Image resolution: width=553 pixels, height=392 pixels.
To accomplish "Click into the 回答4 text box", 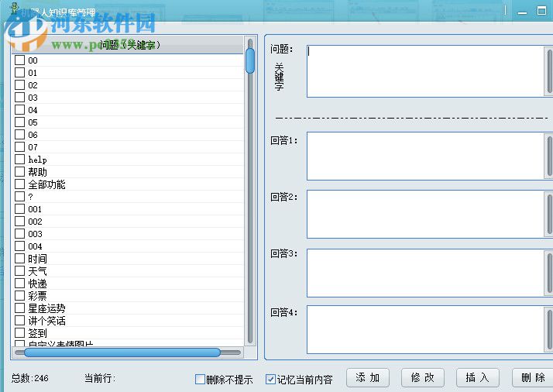I will click(x=425, y=329).
